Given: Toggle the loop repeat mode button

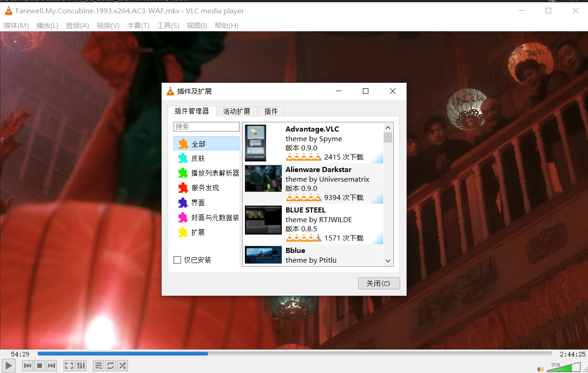Looking at the screenshot, I should [x=111, y=366].
